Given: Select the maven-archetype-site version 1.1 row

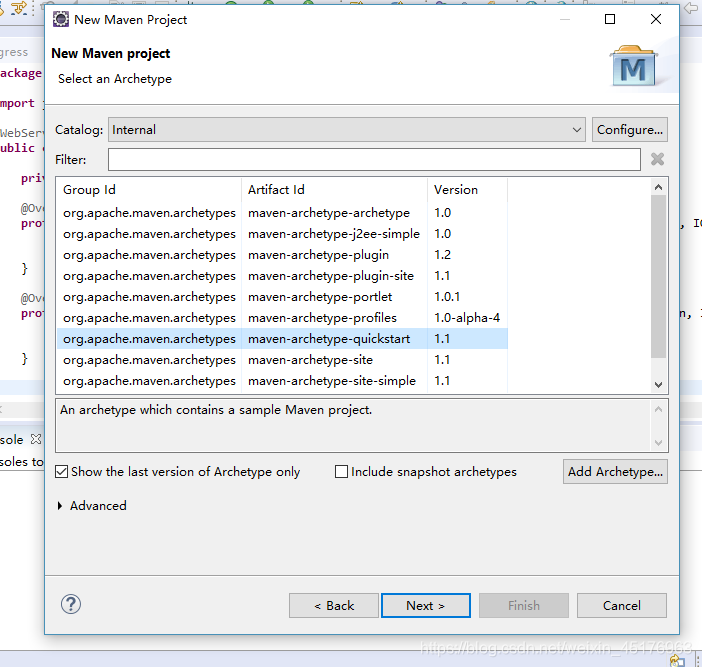Looking at the screenshot, I should [x=283, y=360].
